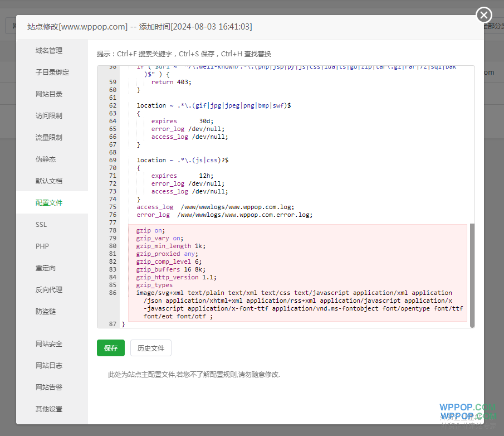The height and width of the screenshot is (436, 504).
Task: Open the 网站日志 tab
Action: (49, 366)
